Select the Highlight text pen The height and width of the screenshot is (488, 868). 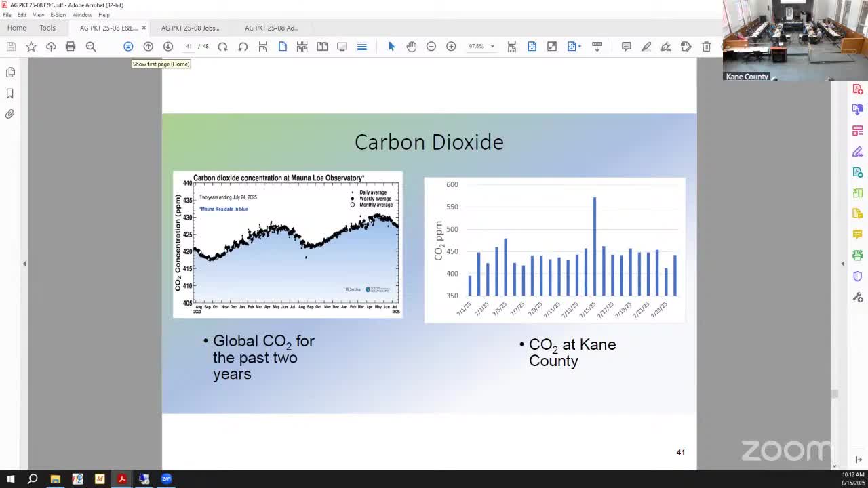(646, 46)
